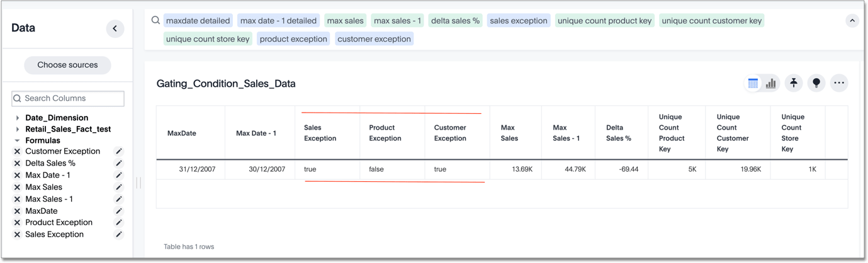Sort by the Max Sales column header
The image size is (868, 263).
tap(509, 133)
